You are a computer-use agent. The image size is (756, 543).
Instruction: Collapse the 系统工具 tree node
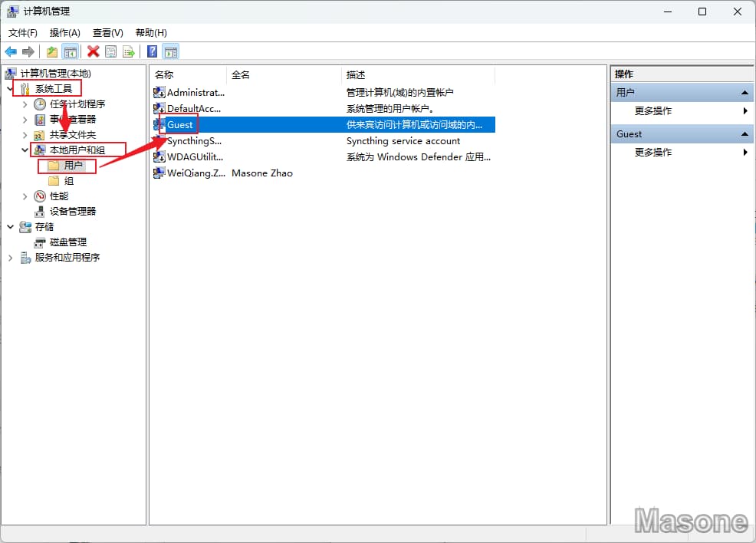click(x=10, y=89)
